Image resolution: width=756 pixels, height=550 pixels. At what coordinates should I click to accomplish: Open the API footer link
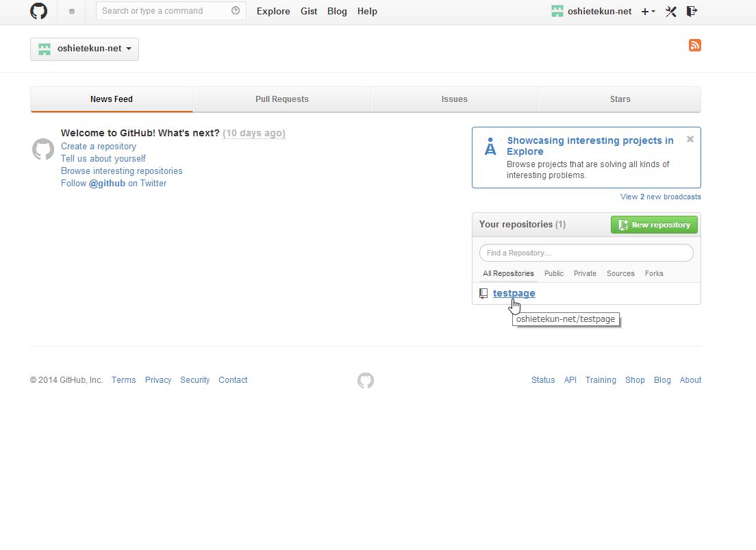click(x=570, y=380)
